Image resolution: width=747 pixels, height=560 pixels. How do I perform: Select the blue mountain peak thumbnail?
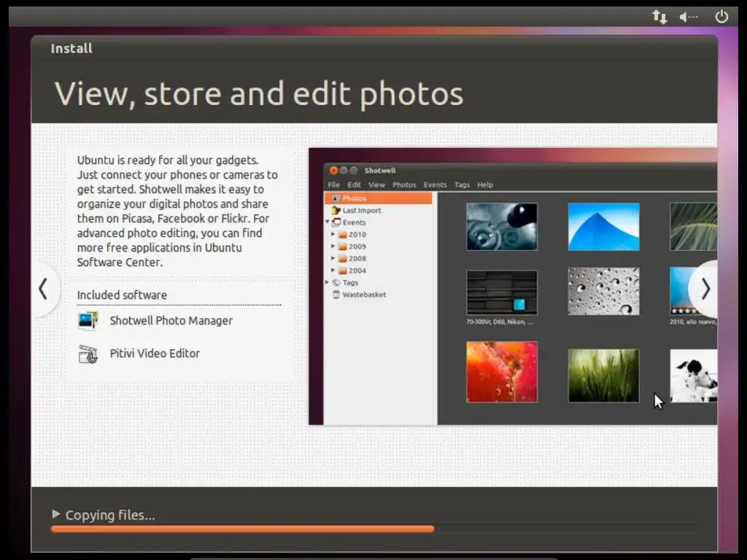pyautogui.click(x=603, y=227)
